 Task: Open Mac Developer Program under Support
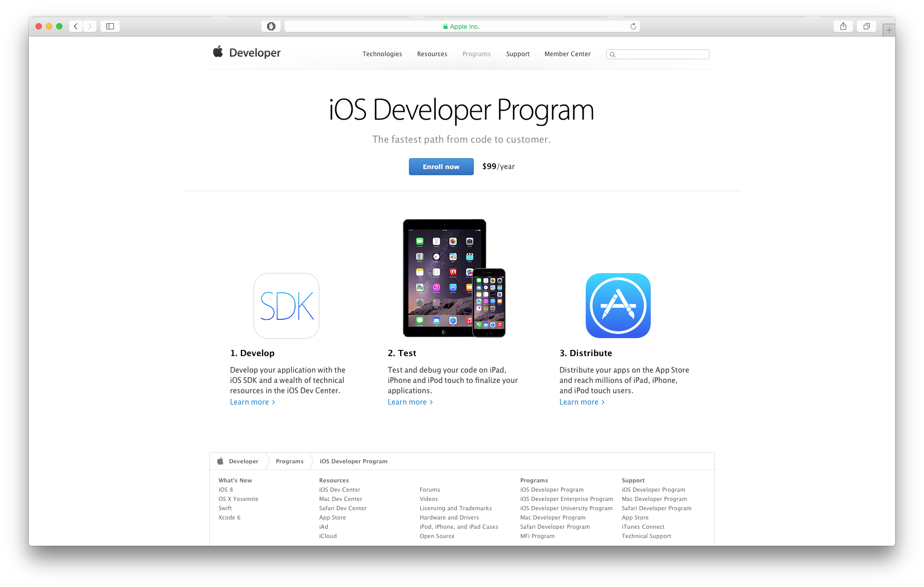pyautogui.click(x=654, y=499)
